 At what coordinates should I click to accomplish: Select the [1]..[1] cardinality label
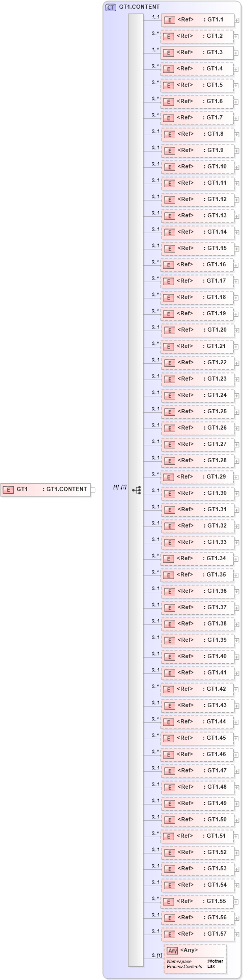[x=120, y=487]
